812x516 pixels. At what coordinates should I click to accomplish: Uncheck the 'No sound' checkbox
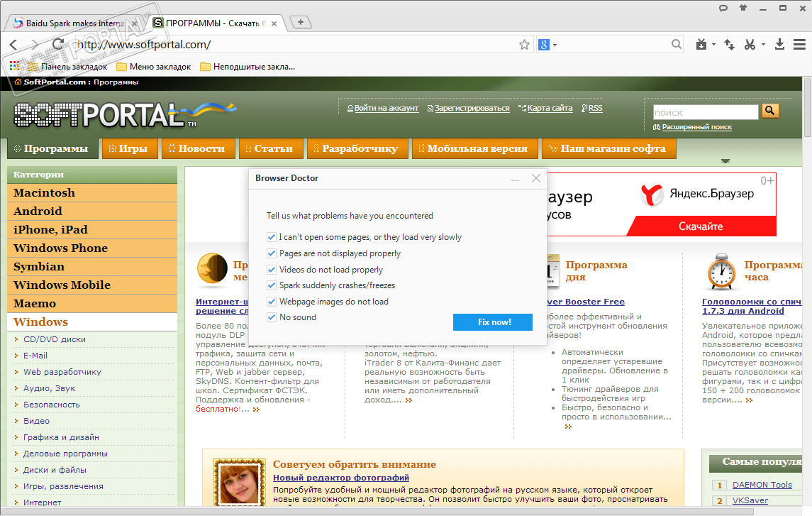tap(272, 317)
